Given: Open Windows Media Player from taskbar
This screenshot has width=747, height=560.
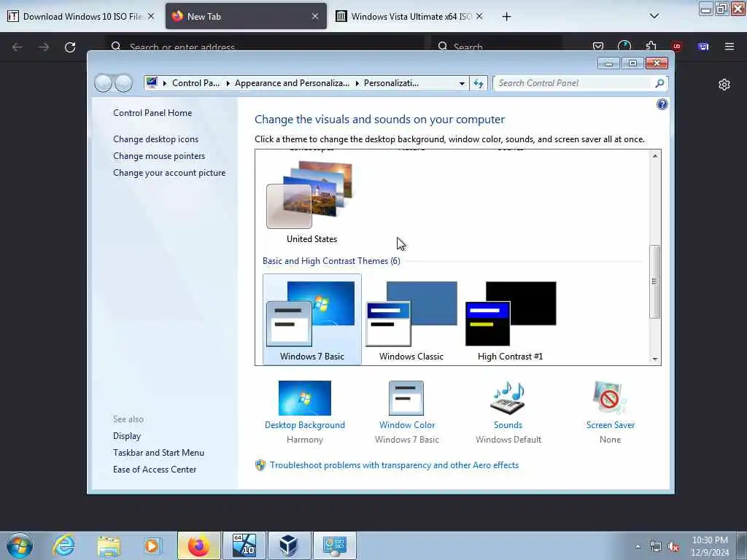Looking at the screenshot, I should click(152, 545).
